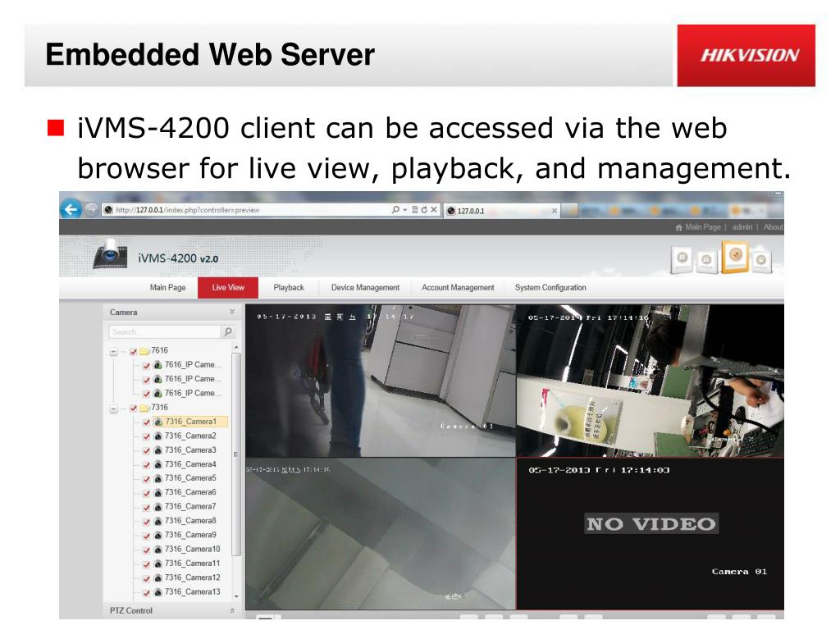
Task: Select the top-right live video pane
Action: pyautogui.click(x=650, y=381)
